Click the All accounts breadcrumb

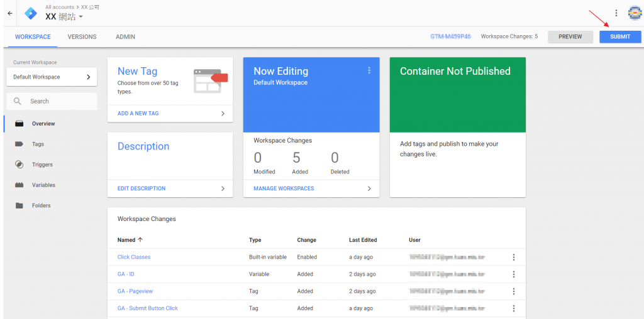[60, 7]
